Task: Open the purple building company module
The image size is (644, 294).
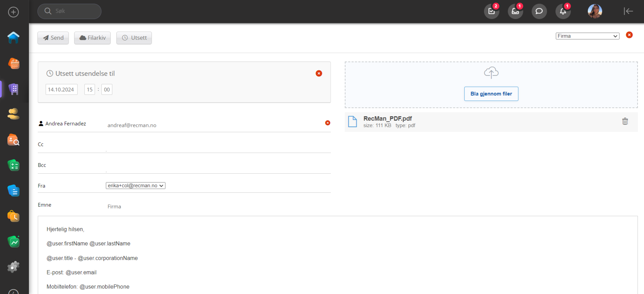Action: click(14, 89)
